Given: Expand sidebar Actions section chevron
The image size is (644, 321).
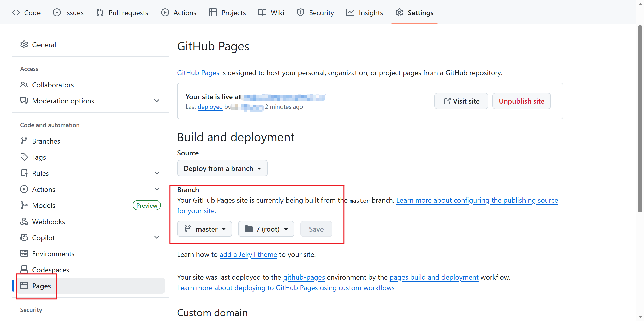Looking at the screenshot, I should point(157,189).
